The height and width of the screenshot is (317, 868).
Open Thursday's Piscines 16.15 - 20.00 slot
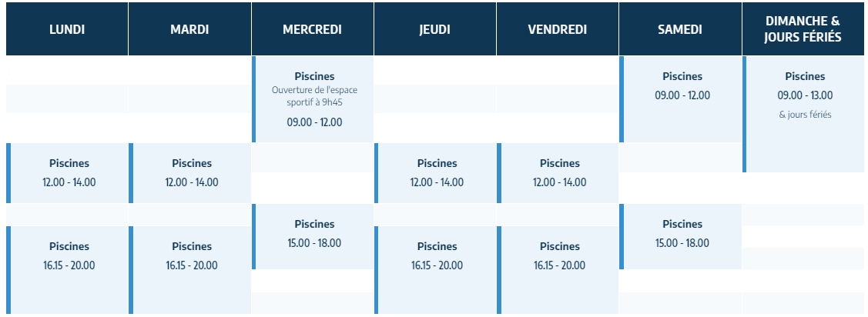435,270
